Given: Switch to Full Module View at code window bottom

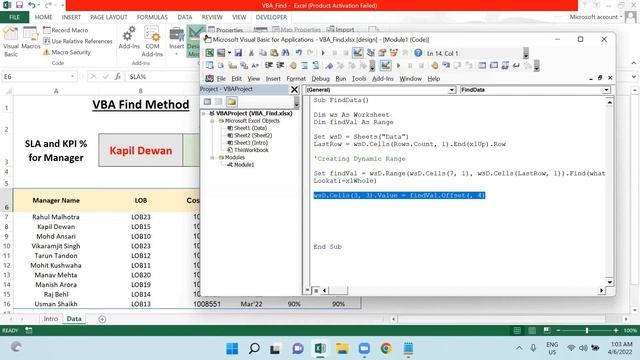Looking at the screenshot, I should [316, 291].
